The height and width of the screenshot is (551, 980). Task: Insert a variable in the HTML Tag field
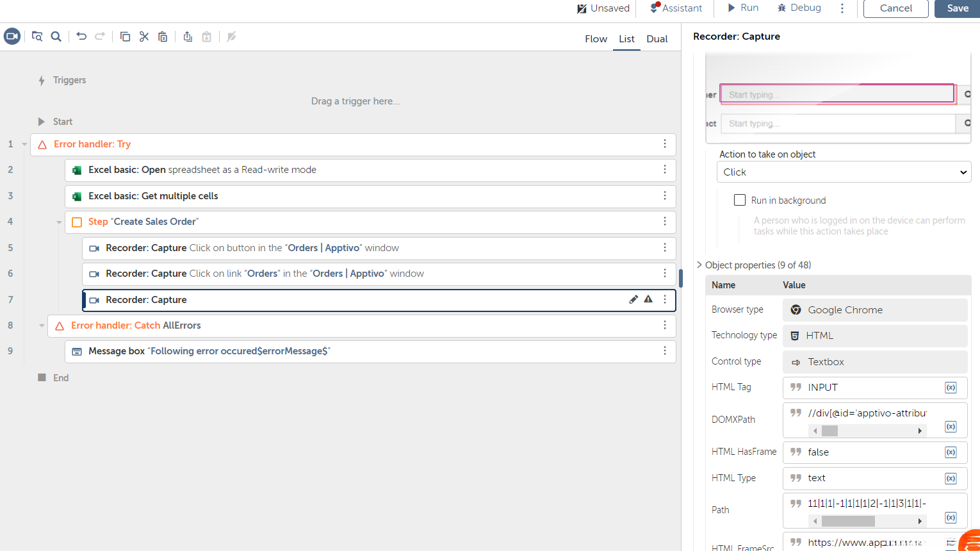click(951, 388)
